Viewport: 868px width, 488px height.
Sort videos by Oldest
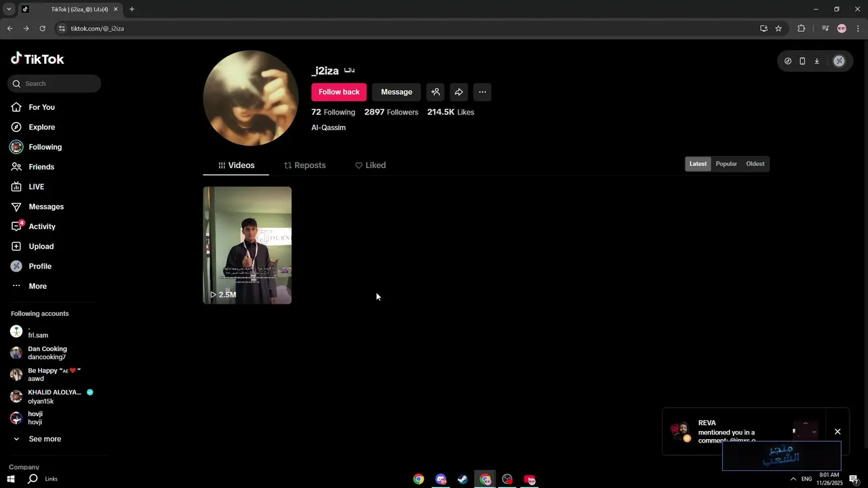[x=755, y=164]
